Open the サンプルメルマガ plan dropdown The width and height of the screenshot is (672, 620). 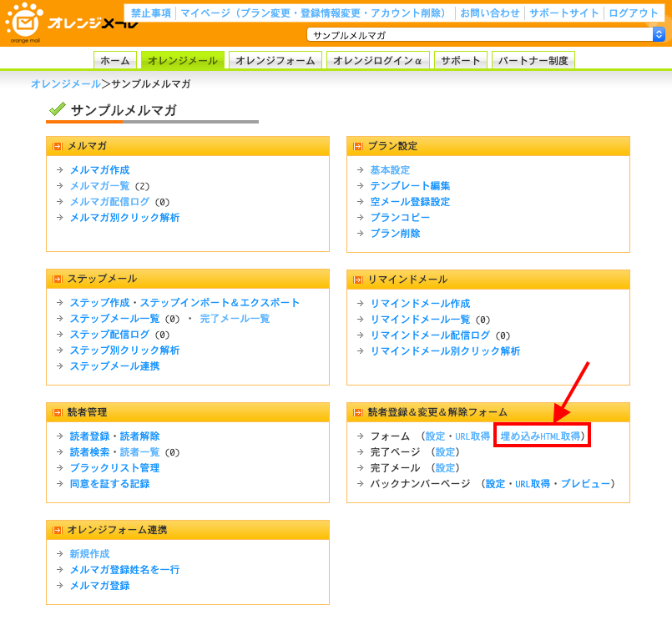(486, 35)
